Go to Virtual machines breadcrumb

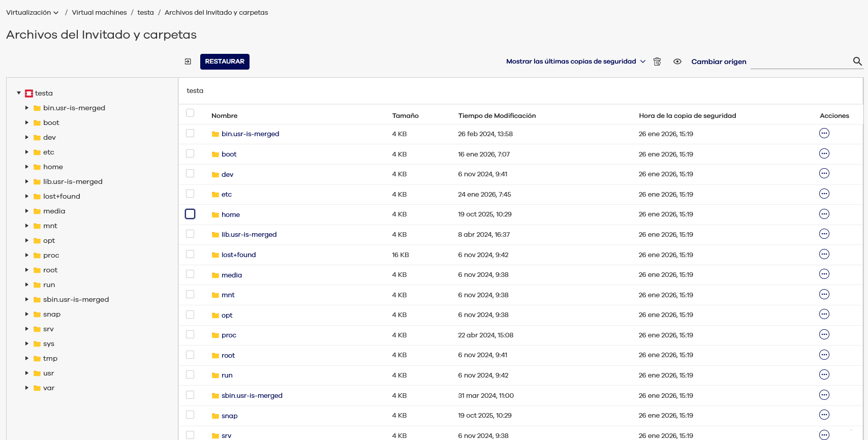99,13
